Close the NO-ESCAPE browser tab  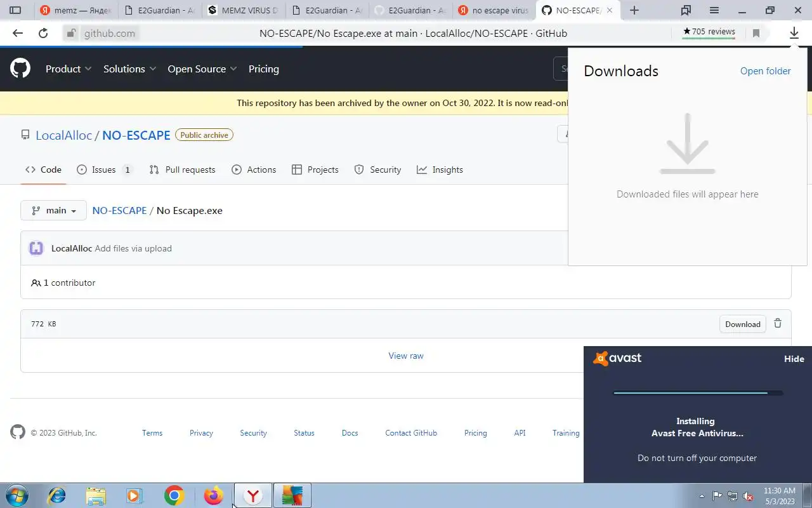[x=610, y=10]
